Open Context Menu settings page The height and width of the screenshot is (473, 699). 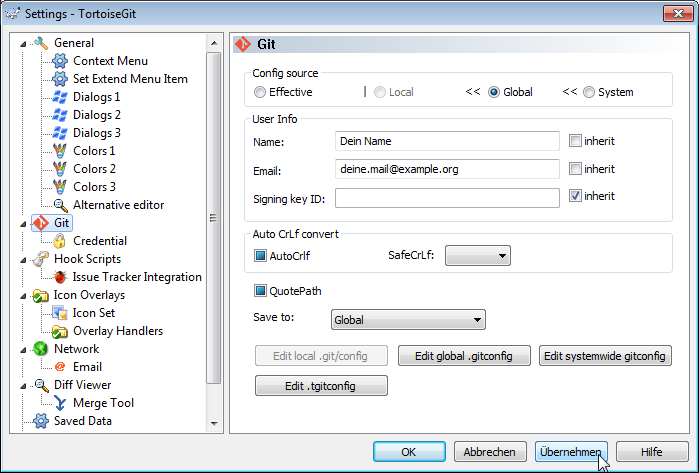pos(110,61)
